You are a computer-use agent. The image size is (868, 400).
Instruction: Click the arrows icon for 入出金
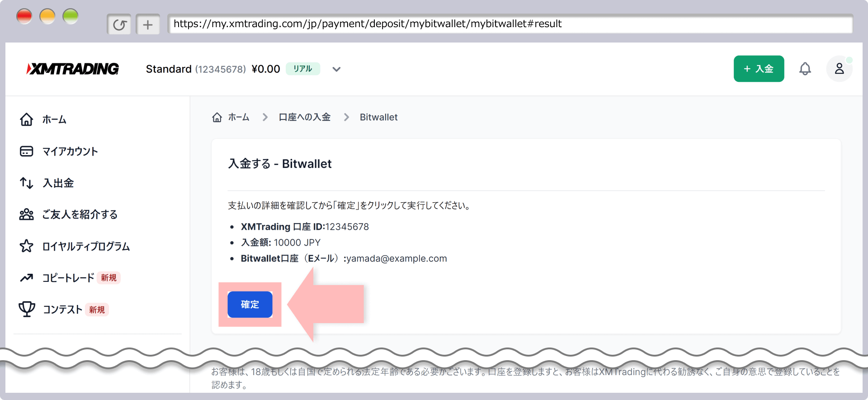pyautogui.click(x=27, y=183)
